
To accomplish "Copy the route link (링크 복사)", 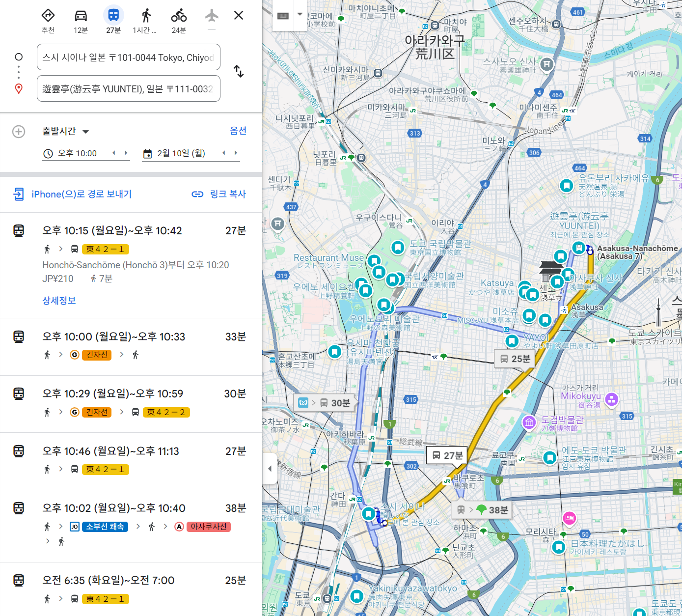I will click(x=219, y=194).
